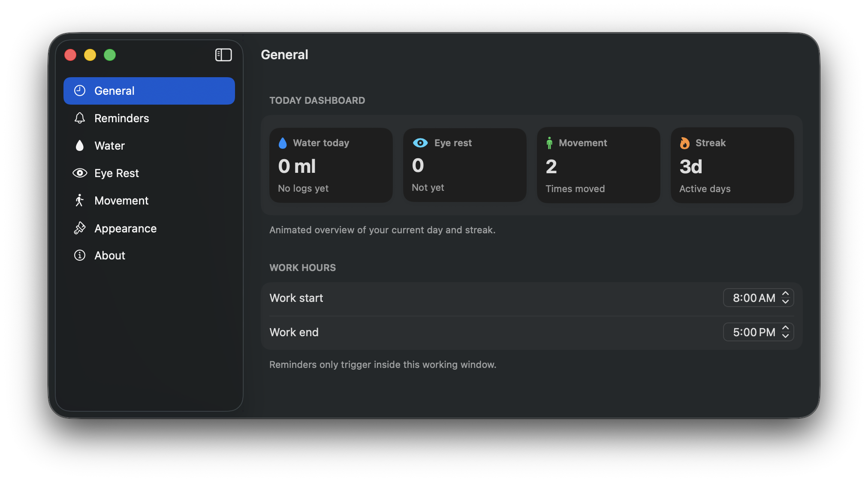Click the flame Streak icon
The height and width of the screenshot is (482, 868).
coord(684,143)
